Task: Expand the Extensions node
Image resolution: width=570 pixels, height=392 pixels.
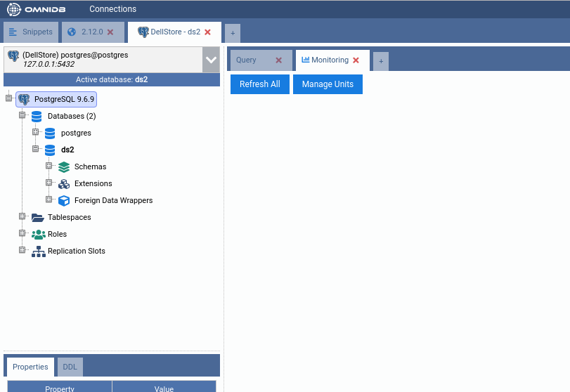Action: tap(48, 183)
